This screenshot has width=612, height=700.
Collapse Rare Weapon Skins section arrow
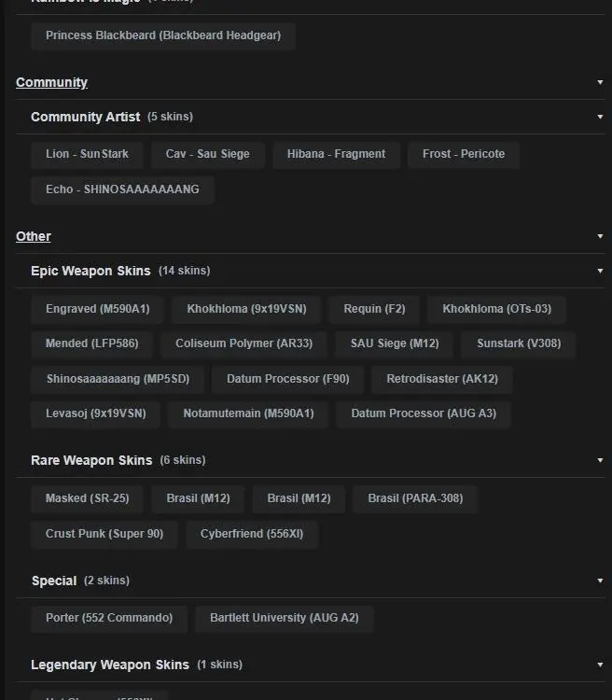point(600,460)
